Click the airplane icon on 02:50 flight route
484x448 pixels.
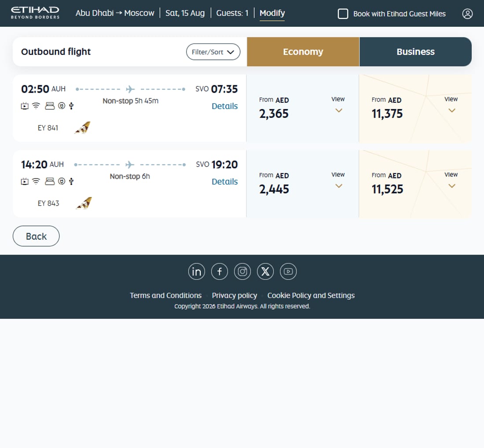130,89
